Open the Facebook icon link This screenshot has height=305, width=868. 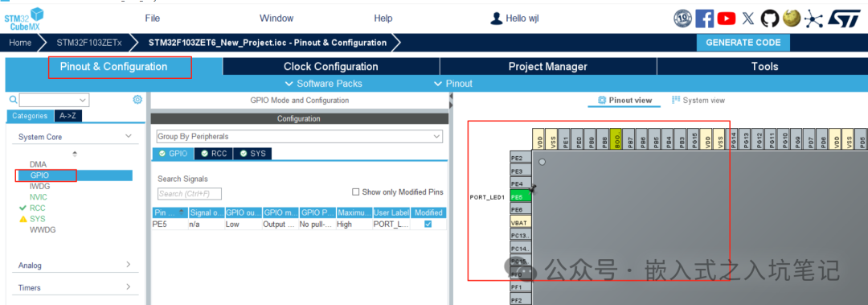pyautogui.click(x=704, y=19)
